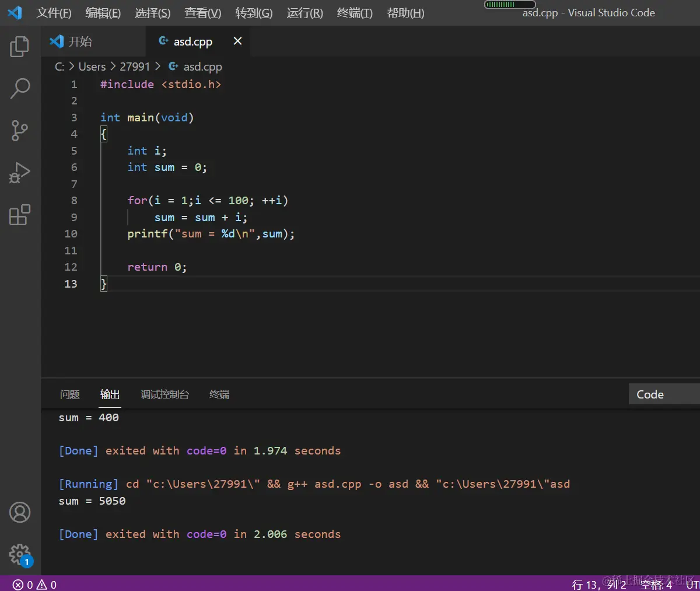Open the Search view icon
The height and width of the screenshot is (591, 700).
coord(20,89)
